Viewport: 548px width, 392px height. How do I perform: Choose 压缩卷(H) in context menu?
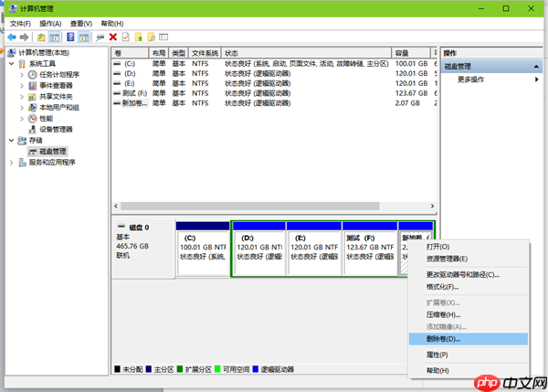click(469, 314)
